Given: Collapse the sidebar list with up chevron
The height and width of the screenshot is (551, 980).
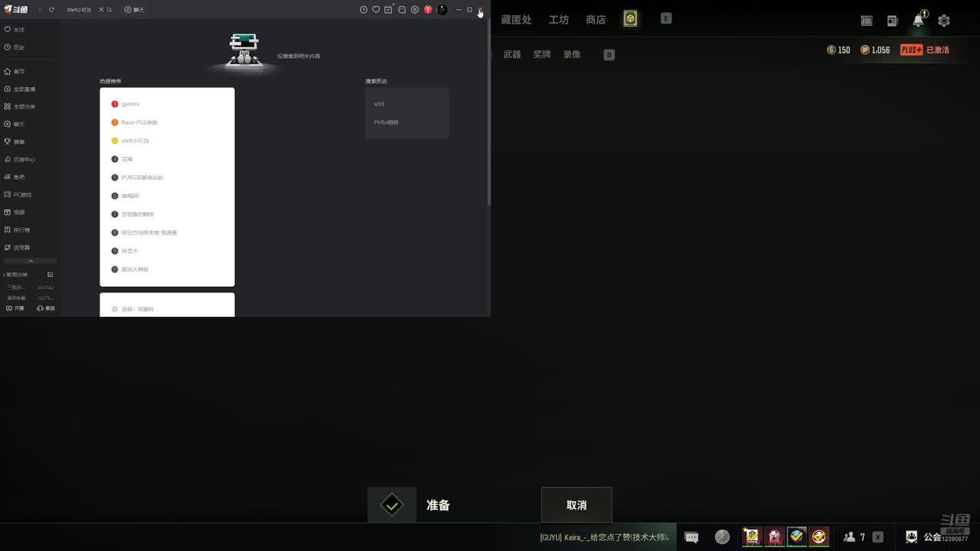Looking at the screenshot, I should point(31,262).
